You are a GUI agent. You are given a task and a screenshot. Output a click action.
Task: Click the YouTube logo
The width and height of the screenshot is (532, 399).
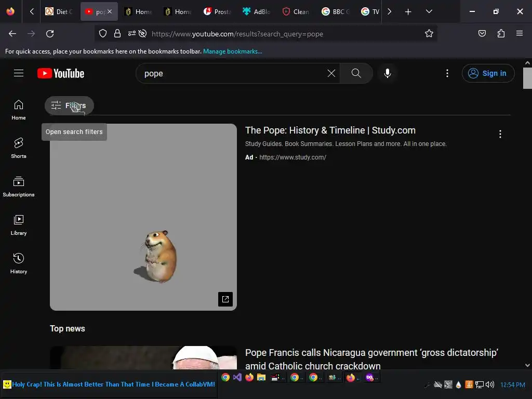coord(61,73)
